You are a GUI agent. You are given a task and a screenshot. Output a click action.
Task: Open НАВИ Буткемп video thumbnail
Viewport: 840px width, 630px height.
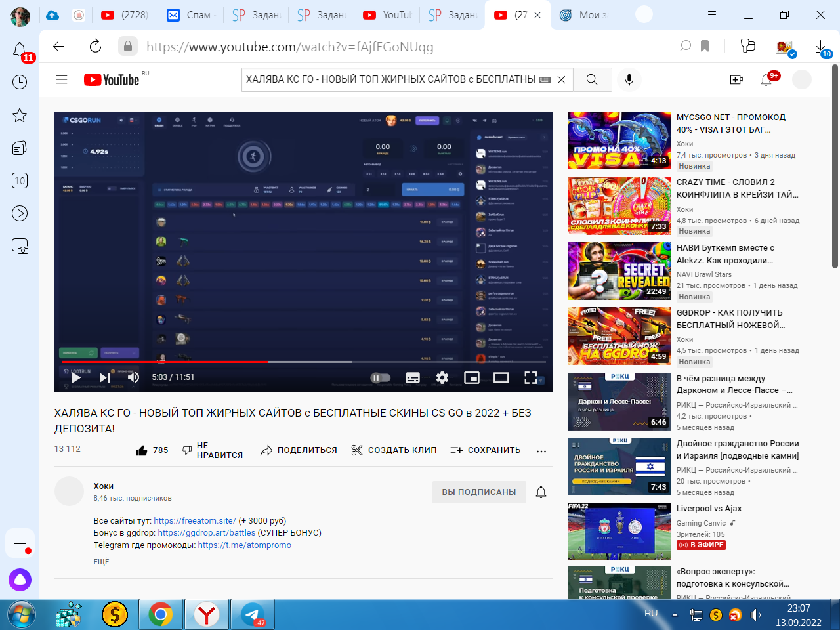tap(619, 271)
